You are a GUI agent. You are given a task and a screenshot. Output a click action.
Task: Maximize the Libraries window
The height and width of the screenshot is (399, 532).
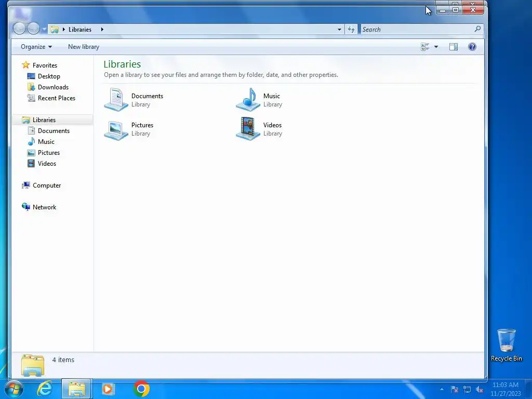(x=456, y=10)
